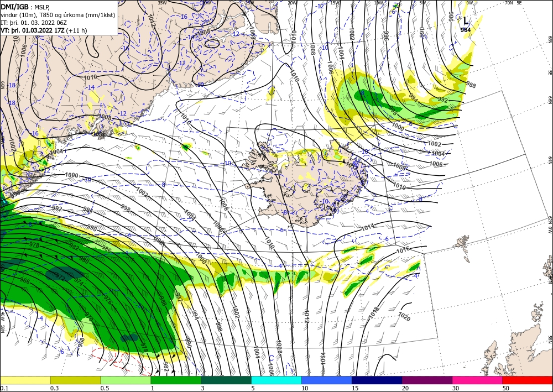Viewport: 553px width, 392px height.
Task: Click the yellow 0.1 precipitation legend swatch
Action: (x=25, y=380)
